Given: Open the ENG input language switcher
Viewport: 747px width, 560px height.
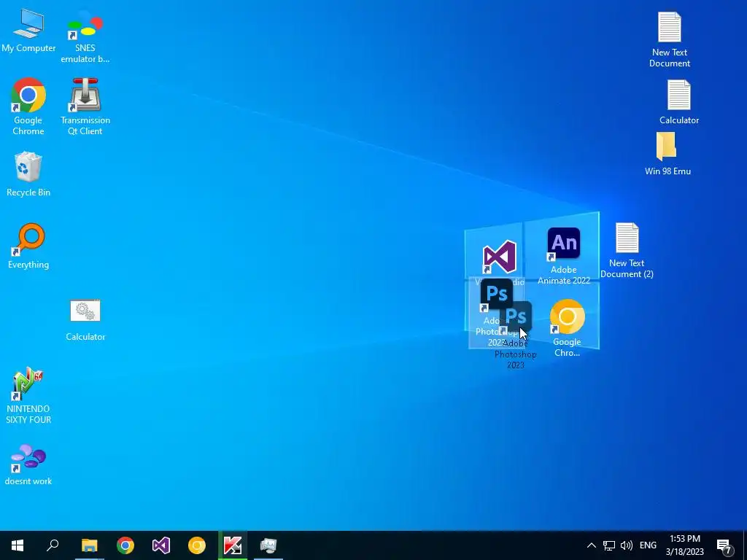Looking at the screenshot, I should click(648, 545).
